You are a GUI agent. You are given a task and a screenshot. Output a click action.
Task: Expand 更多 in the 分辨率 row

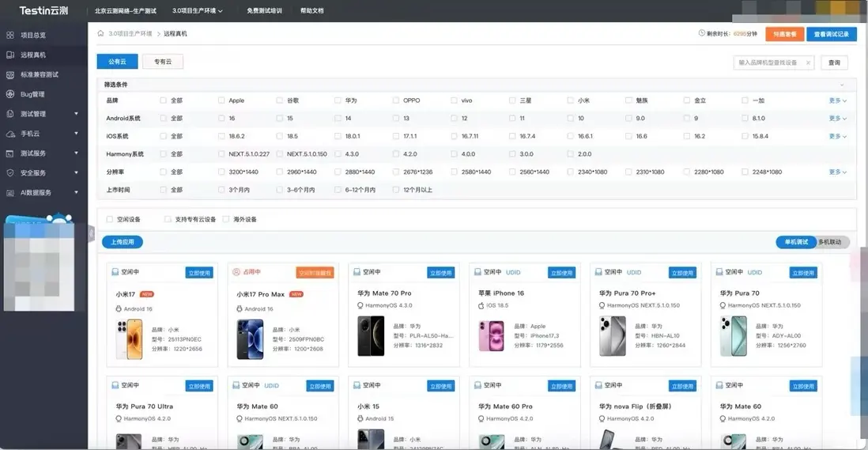pyautogui.click(x=837, y=172)
